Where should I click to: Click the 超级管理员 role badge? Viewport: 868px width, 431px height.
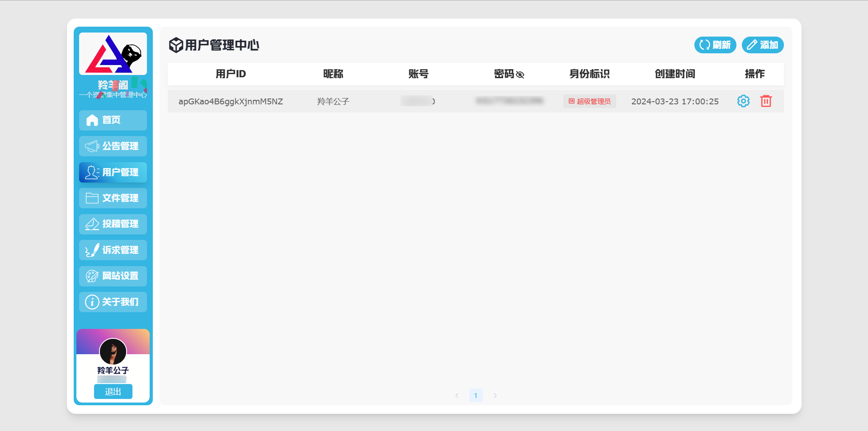point(589,101)
